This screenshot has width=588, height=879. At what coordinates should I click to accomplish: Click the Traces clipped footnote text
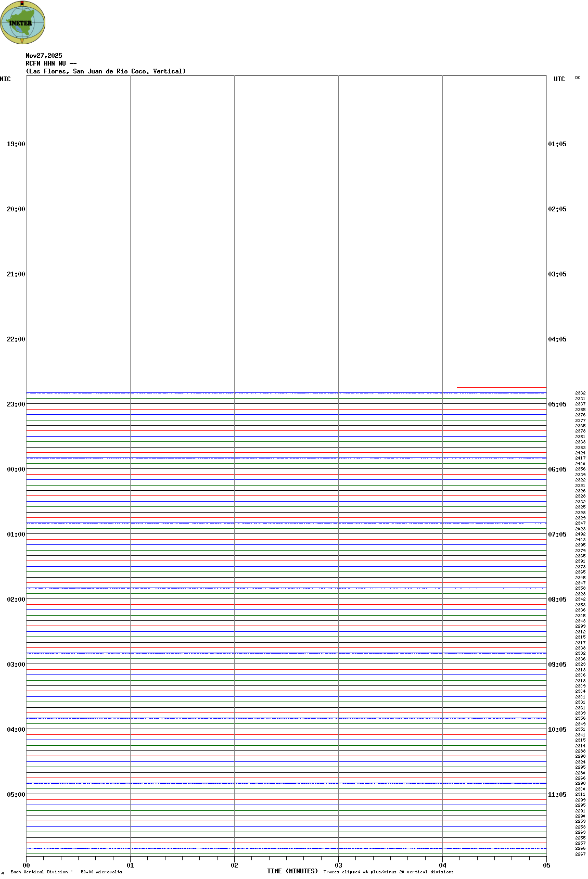[388, 872]
